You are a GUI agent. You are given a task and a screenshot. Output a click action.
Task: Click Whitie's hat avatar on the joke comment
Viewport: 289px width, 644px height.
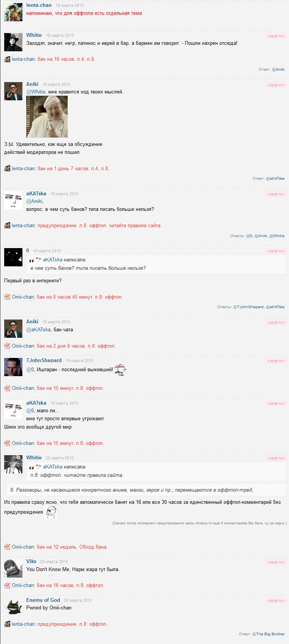13,42
